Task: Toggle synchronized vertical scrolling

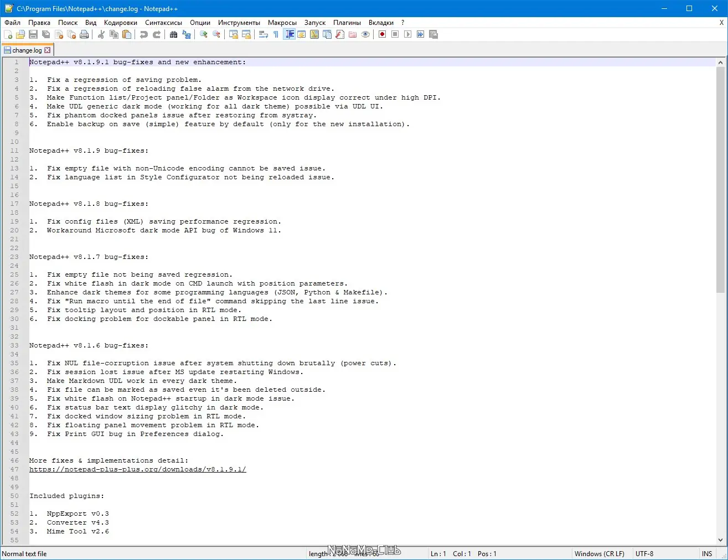Action: (234, 34)
